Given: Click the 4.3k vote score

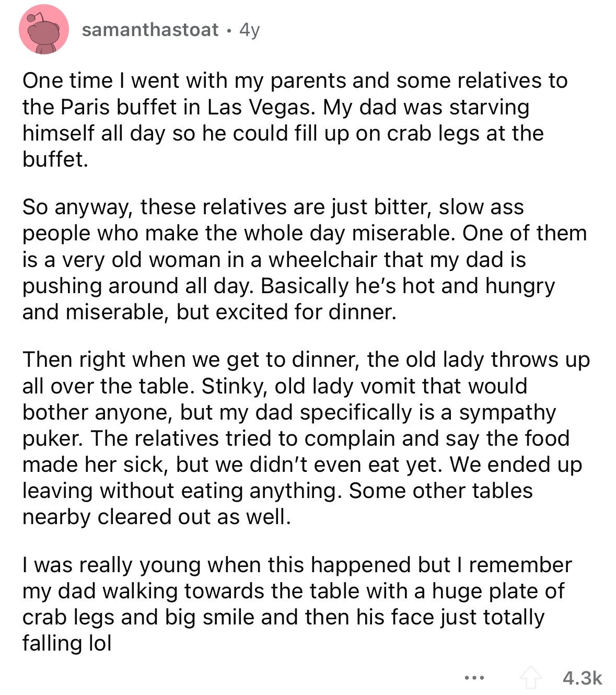Looking at the screenshot, I should click(x=582, y=678).
